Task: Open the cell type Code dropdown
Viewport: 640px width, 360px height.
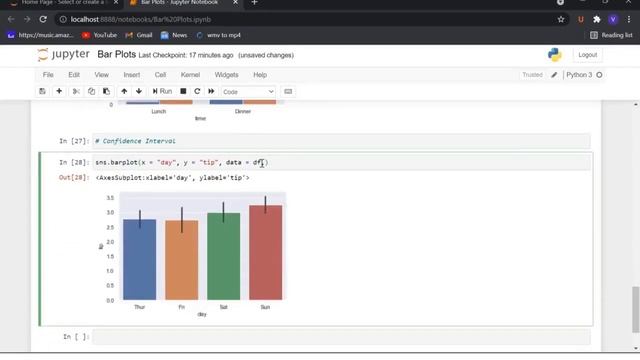Action: click(248, 92)
